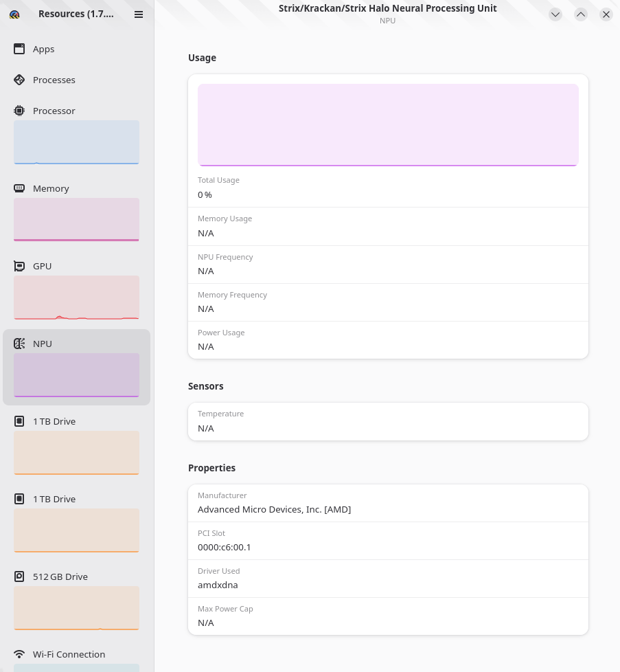Open the second 1 TB Drive graph
Screen dimensions: 620x672
tap(77, 530)
